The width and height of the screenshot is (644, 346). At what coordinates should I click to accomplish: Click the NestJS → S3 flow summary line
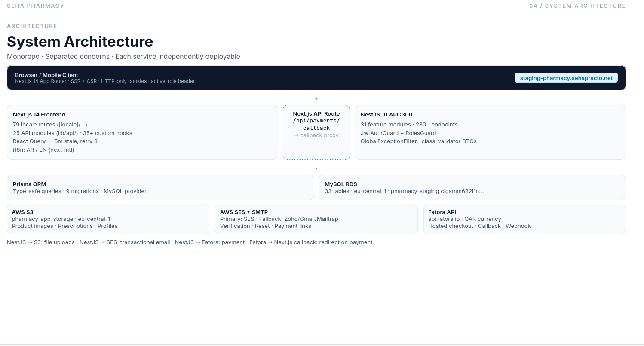[190, 242]
